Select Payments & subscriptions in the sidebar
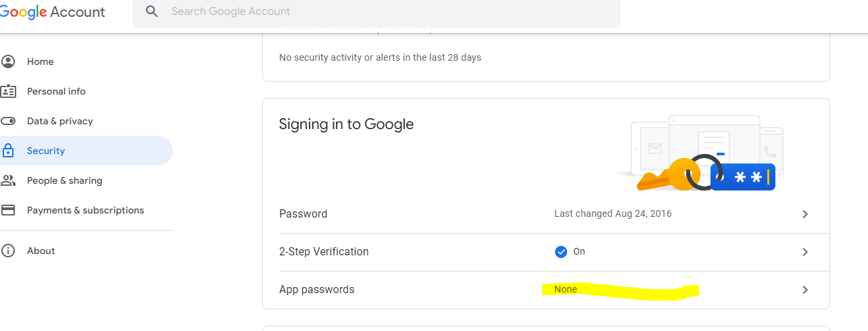868x331 pixels. [x=85, y=210]
